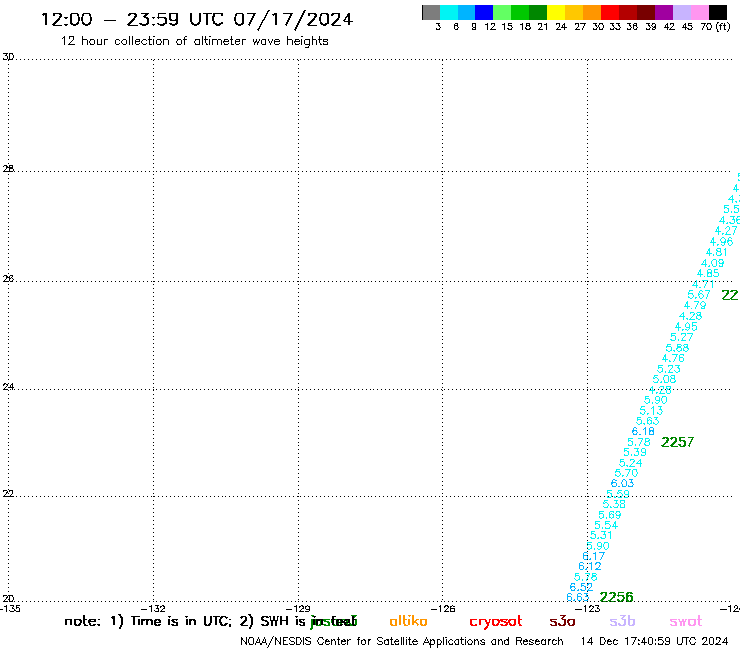
Task: Click the '(ft)' unit label on the scale
Action: pyautogui.click(x=723, y=27)
